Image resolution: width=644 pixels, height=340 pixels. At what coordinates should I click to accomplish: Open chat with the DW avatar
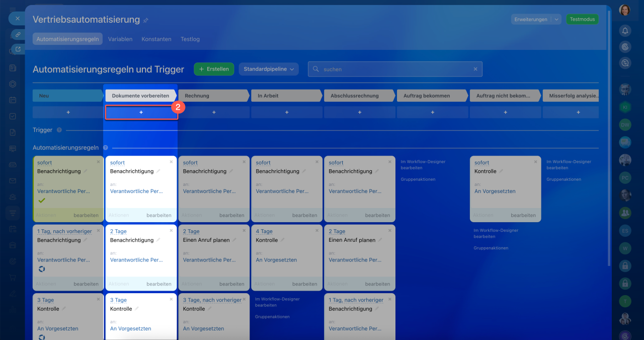(x=625, y=125)
